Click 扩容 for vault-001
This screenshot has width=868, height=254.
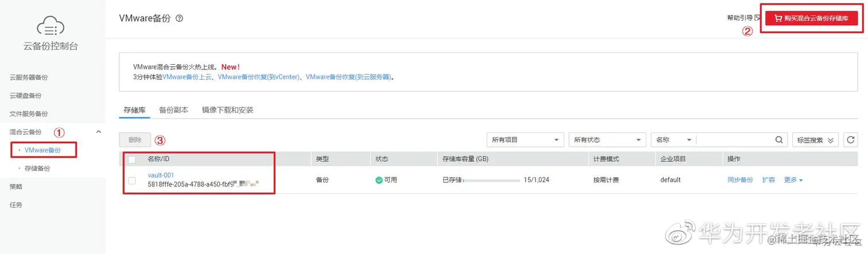pos(769,180)
